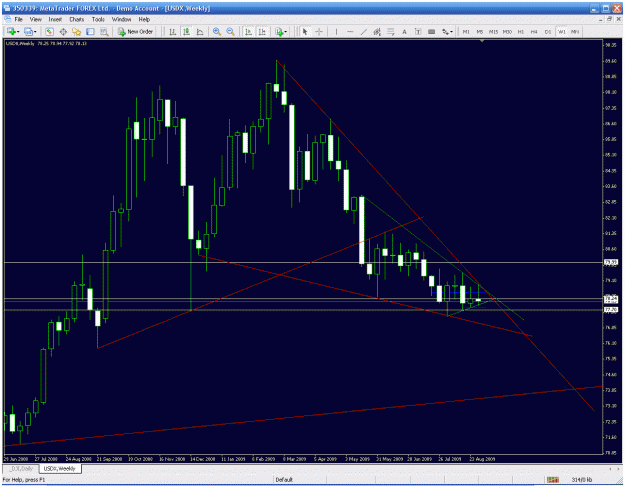Viewport: 625px width, 486px height.
Task: Select the Fibonacci Retracement tool
Action: click(x=391, y=31)
